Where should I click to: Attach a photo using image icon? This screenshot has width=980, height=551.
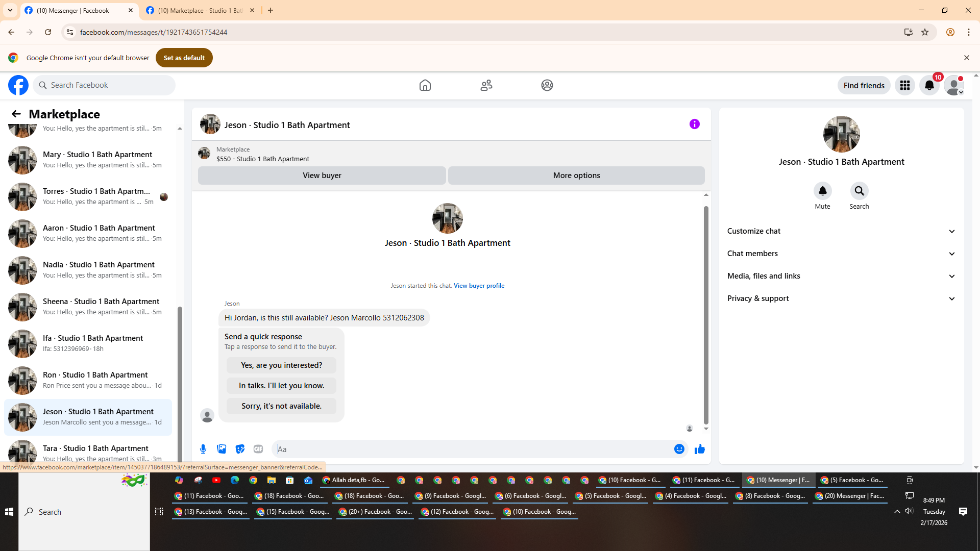pyautogui.click(x=222, y=449)
